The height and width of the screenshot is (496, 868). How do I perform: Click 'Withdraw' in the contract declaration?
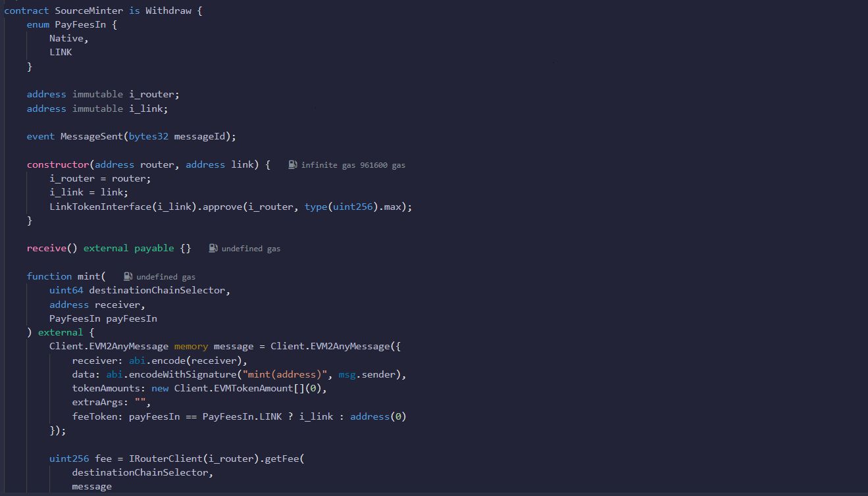click(x=168, y=11)
